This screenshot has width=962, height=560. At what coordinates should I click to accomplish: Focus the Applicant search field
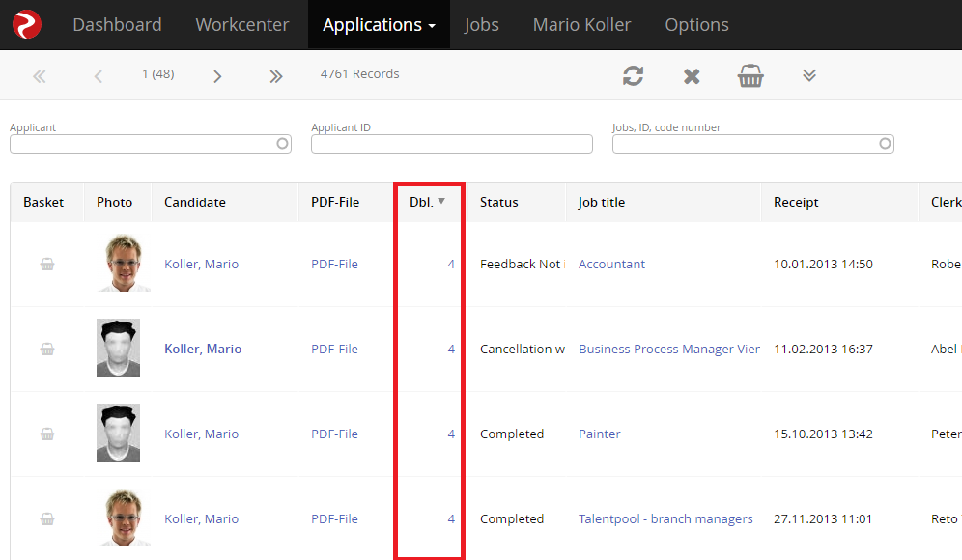151,144
